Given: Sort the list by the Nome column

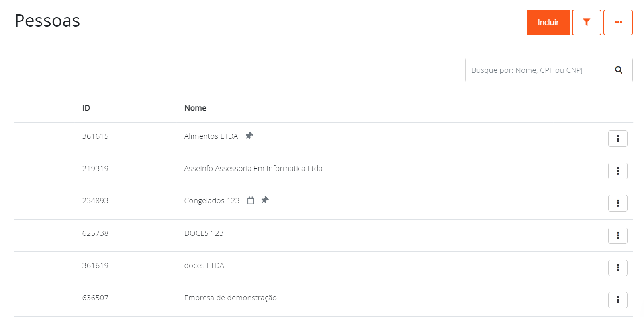Looking at the screenshot, I should 195,108.
